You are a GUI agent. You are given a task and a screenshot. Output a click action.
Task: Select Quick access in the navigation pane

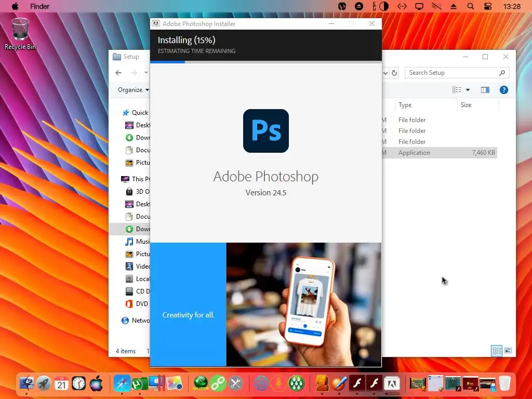(x=136, y=113)
